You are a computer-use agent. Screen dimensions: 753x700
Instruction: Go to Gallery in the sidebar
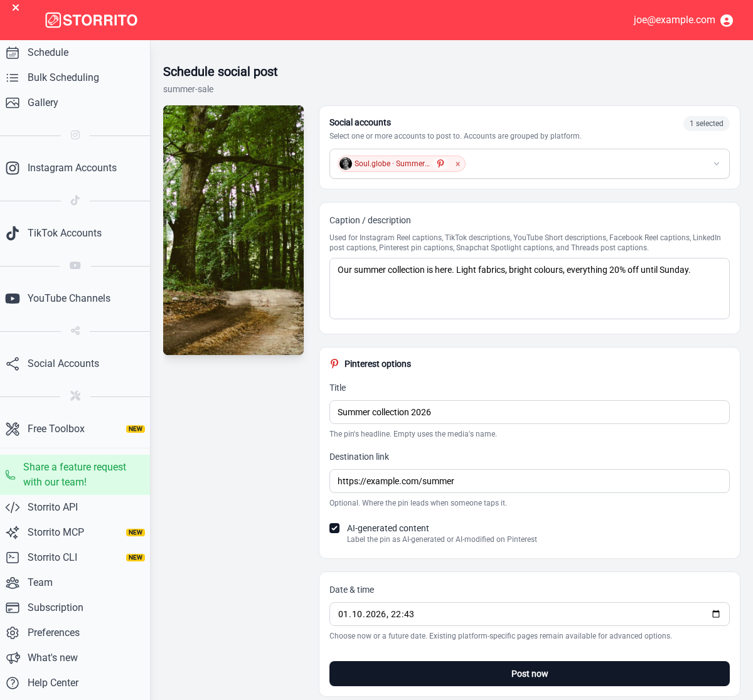75,103
